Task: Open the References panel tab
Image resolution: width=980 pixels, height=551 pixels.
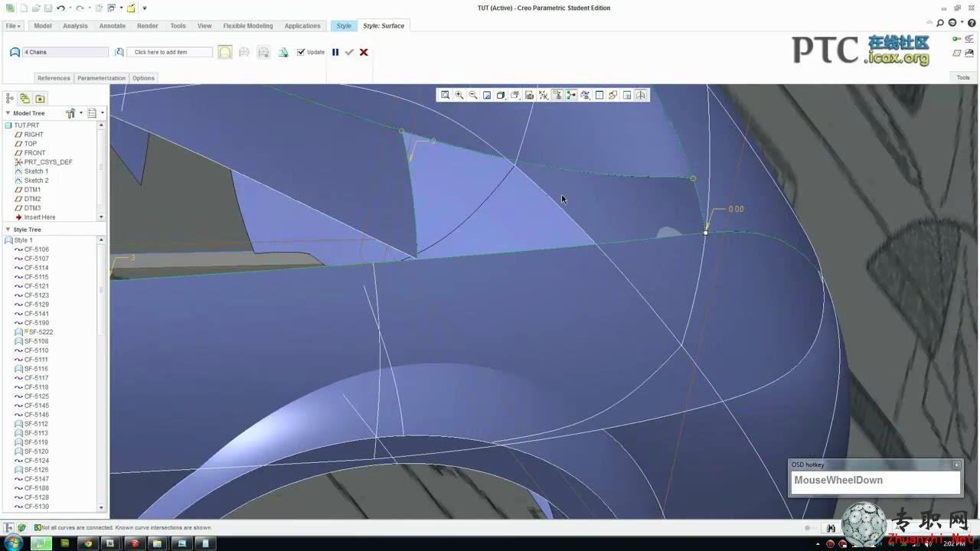Action: point(54,78)
